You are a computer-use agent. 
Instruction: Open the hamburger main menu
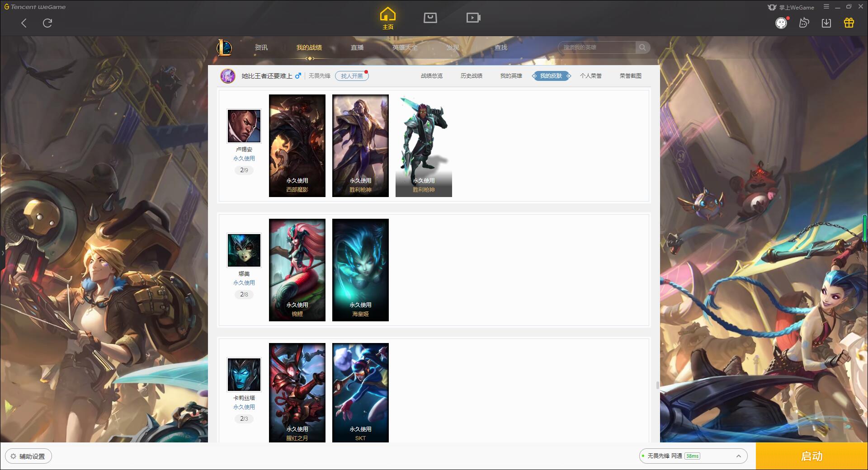pyautogui.click(x=826, y=7)
